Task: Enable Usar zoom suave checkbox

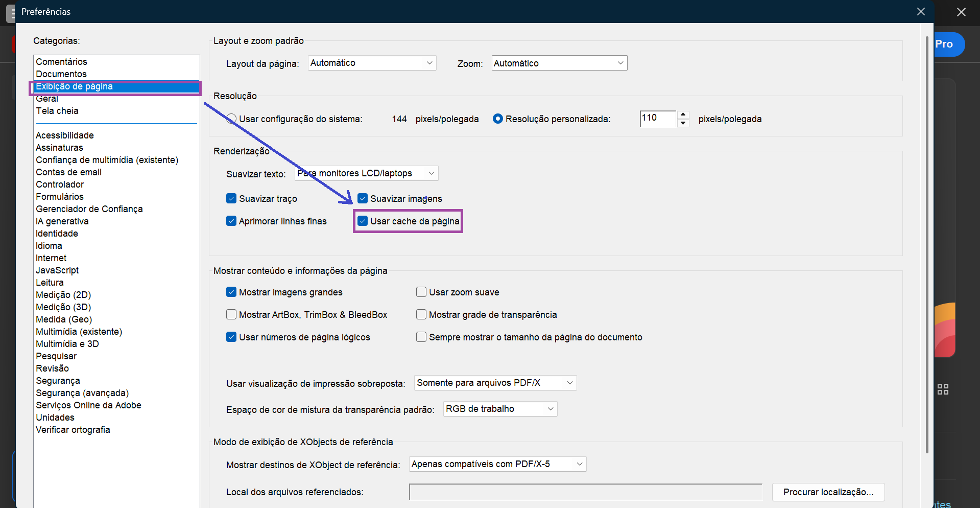Action: pos(421,292)
